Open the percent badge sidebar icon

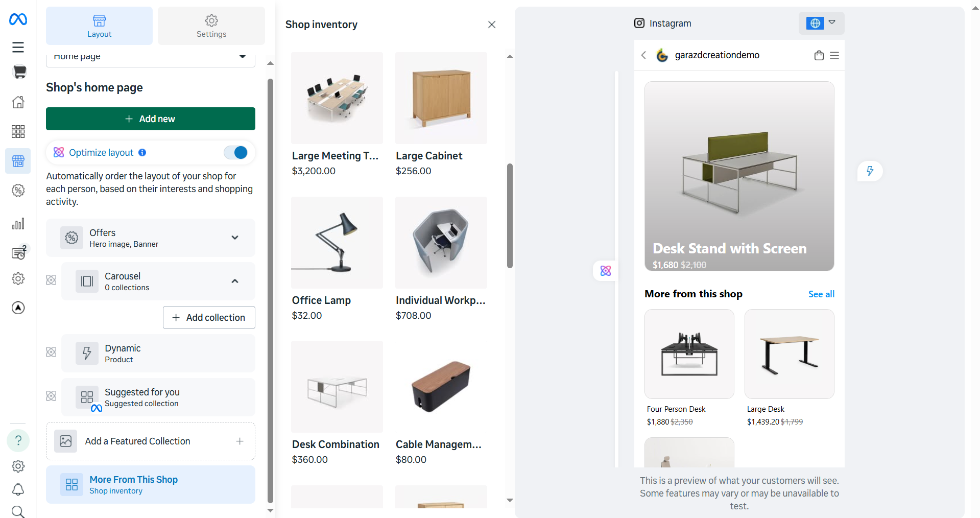(18, 191)
